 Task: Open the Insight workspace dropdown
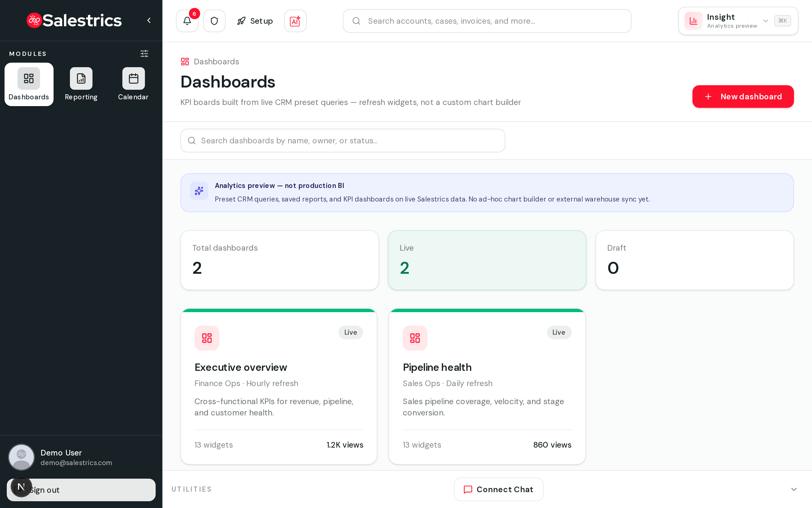pos(738,21)
